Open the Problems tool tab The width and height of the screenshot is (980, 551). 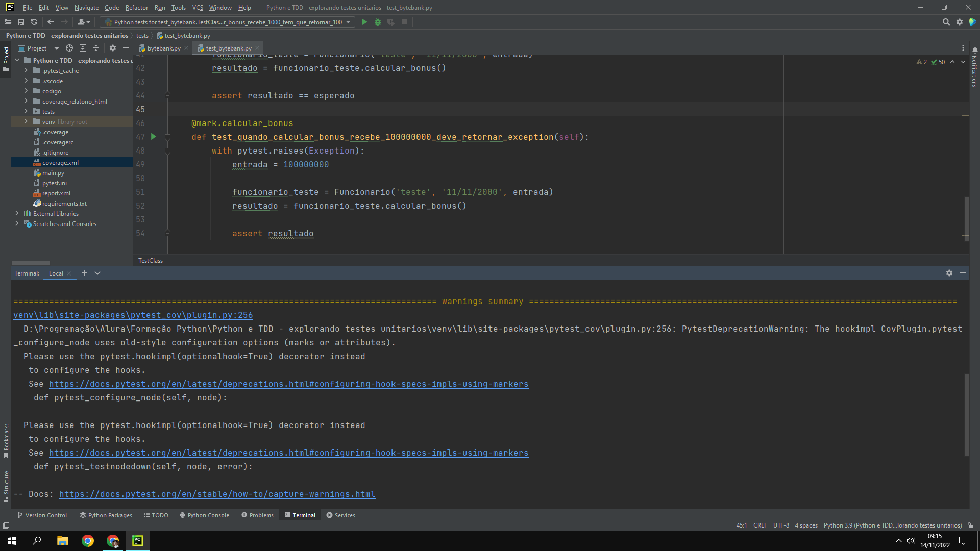[x=258, y=515]
